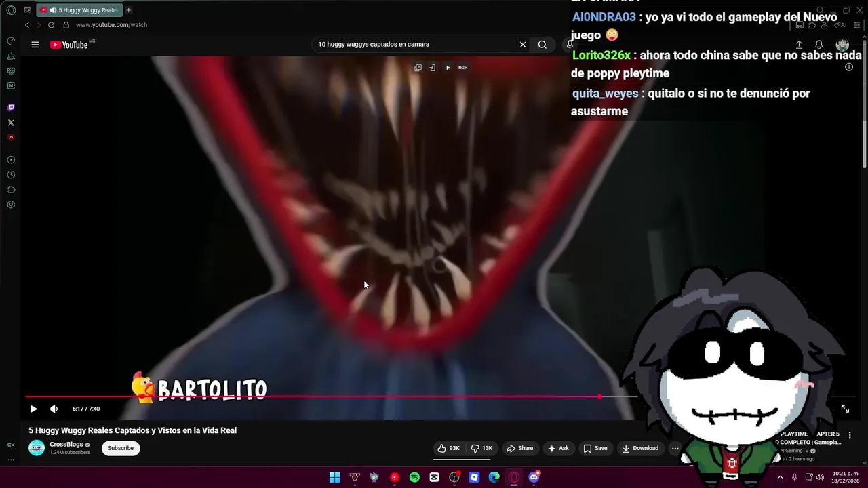Viewport: 868px width, 488px height.
Task: Open YouTube notifications bell
Action: [819, 45]
